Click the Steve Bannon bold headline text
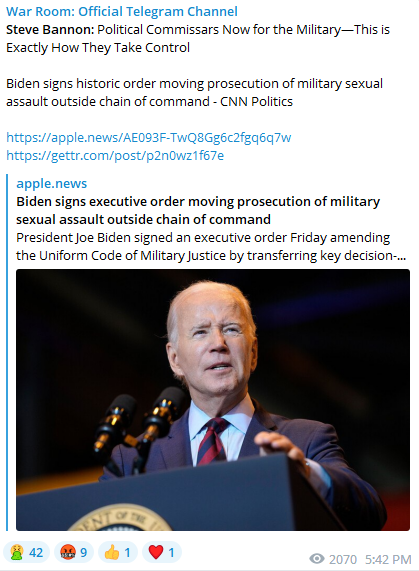 click(198, 38)
